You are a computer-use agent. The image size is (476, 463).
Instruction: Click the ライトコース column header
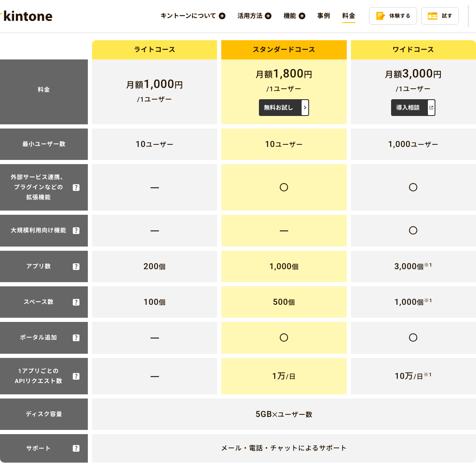154,49
